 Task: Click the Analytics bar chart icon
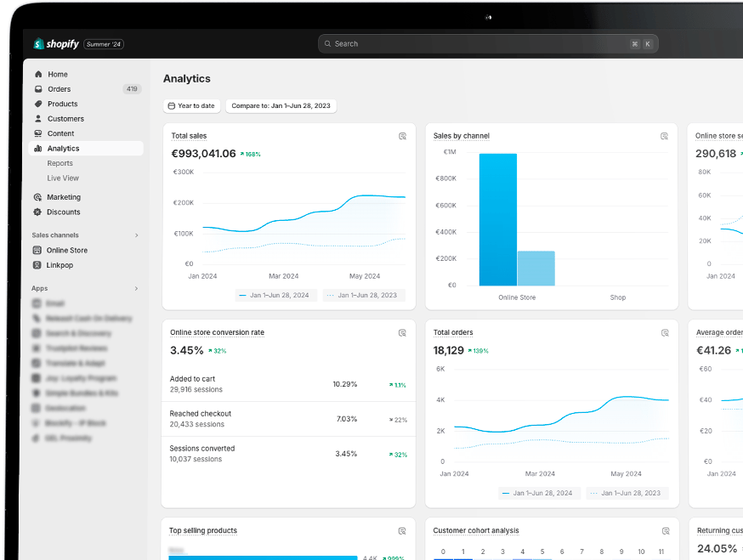coord(38,149)
